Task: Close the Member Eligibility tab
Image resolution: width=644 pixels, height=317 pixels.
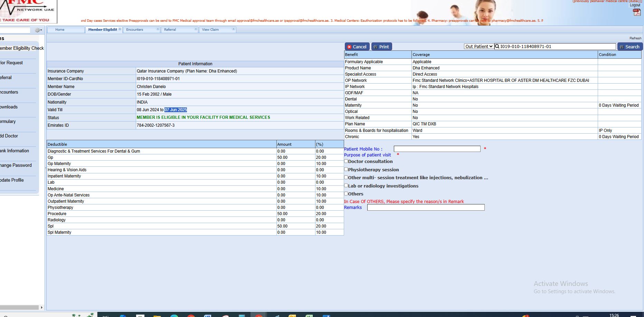Action: pos(120,29)
